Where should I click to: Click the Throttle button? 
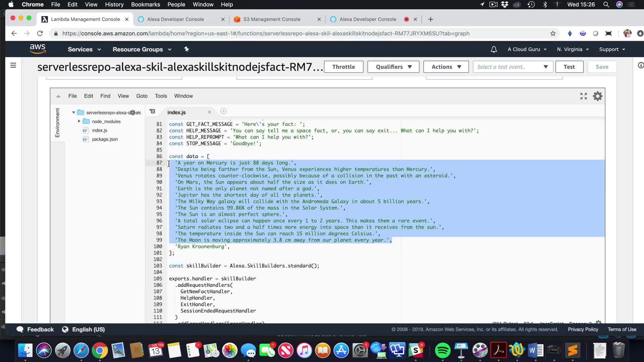click(x=343, y=67)
